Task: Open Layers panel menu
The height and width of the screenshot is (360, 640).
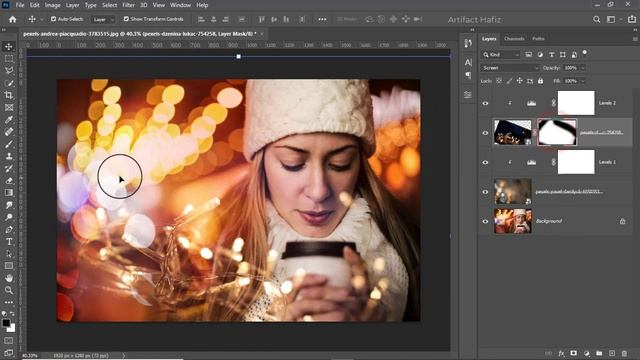Action: pyautogui.click(x=635, y=39)
